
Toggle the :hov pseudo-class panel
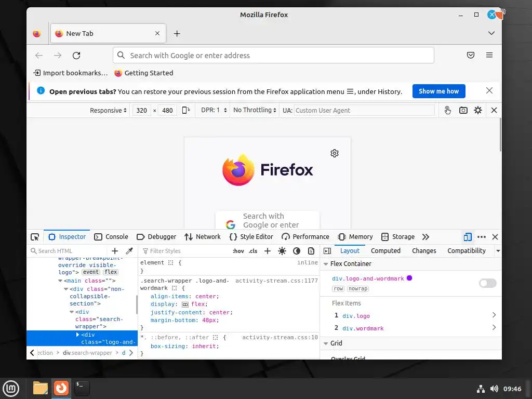238,251
